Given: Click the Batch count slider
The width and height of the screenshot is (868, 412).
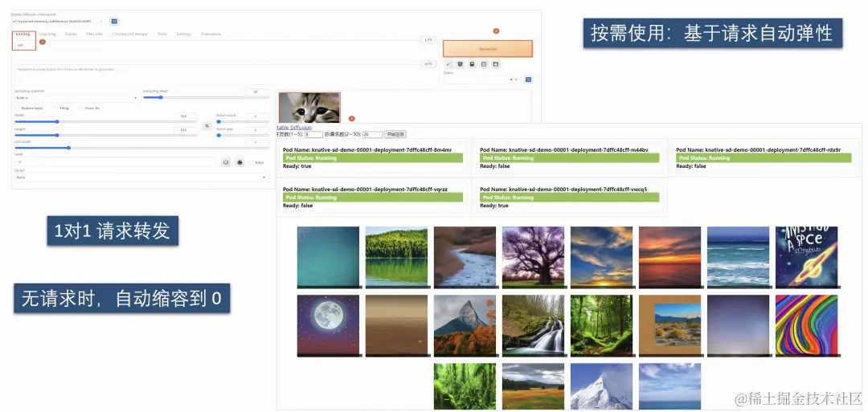Looking at the screenshot, I should (x=243, y=121).
